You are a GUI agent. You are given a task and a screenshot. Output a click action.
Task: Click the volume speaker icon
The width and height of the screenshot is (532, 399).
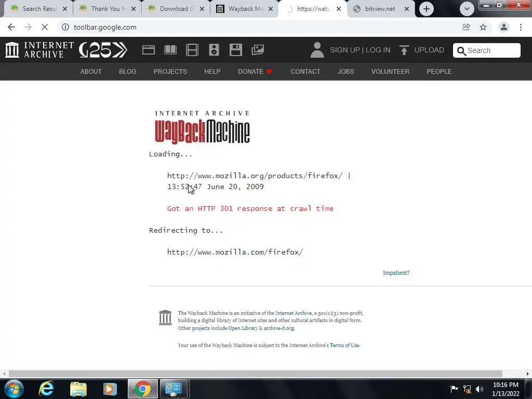480,389
